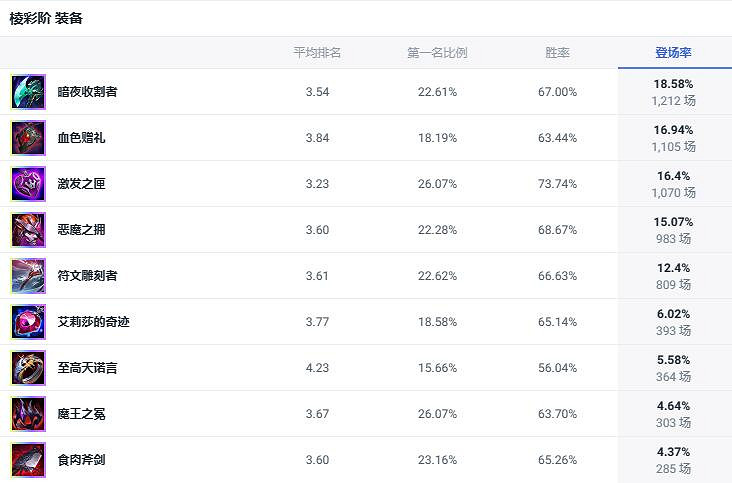Open the 符文雕刻者 item name link
This screenshot has height=483, width=732.
(87, 276)
